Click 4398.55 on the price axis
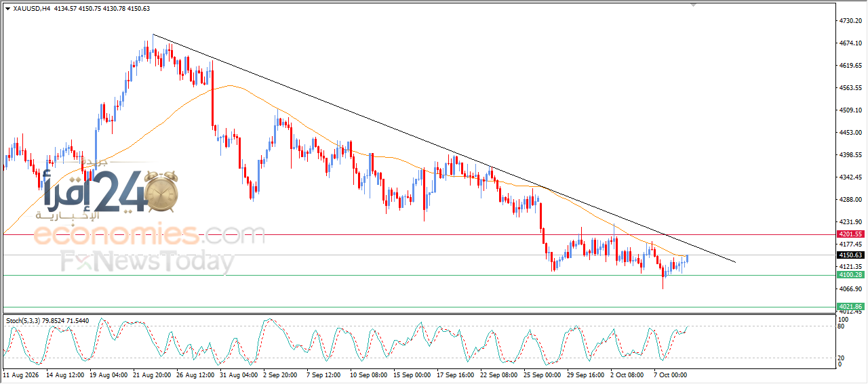 [x=850, y=155]
